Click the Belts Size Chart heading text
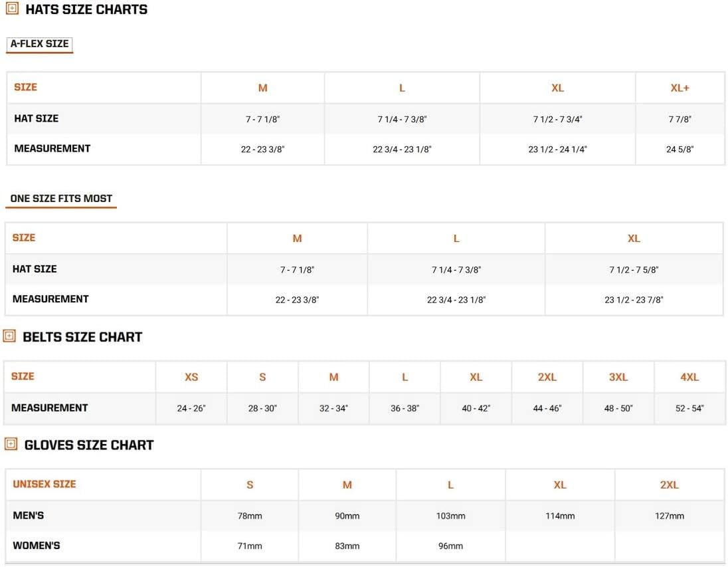The width and height of the screenshot is (728, 567). (x=82, y=337)
